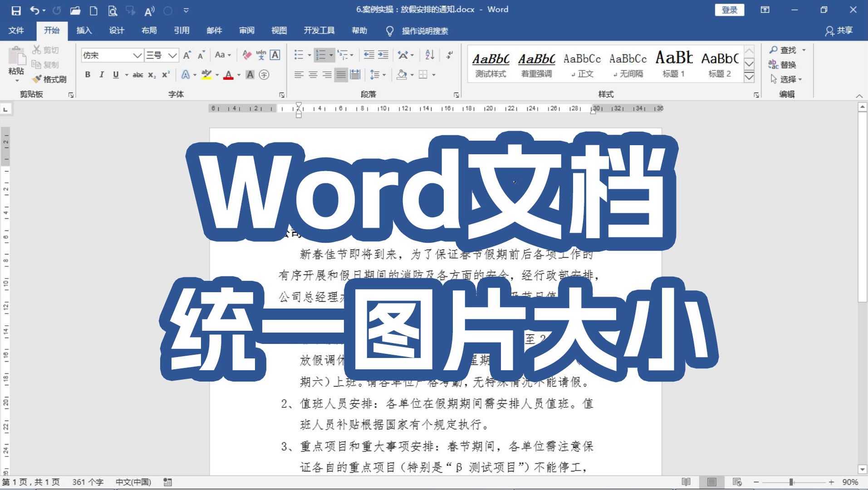Click the Replace button in Editing group
Image resolution: width=868 pixels, height=490 pixels.
pyautogui.click(x=783, y=64)
